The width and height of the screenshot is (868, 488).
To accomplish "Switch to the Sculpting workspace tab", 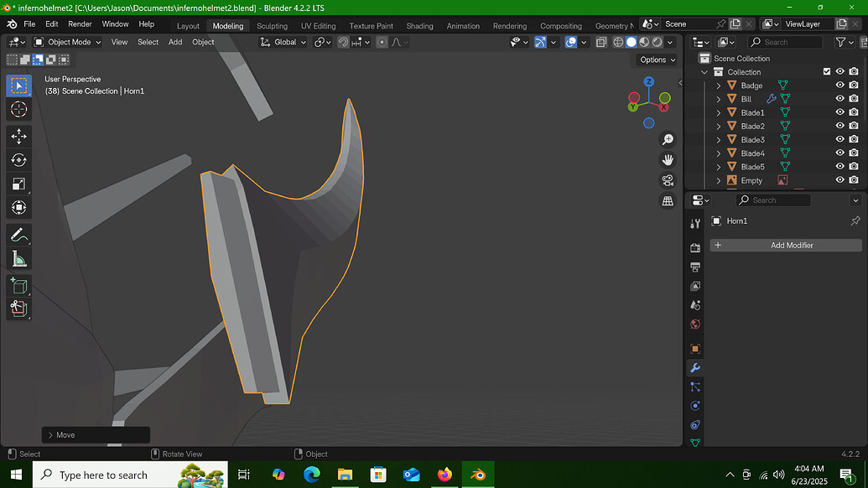I will pos(272,26).
